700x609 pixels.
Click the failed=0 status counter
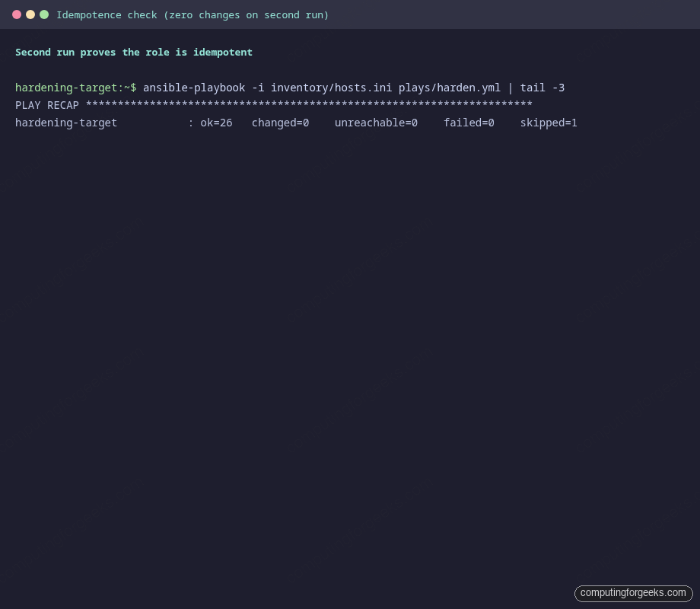coord(469,123)
